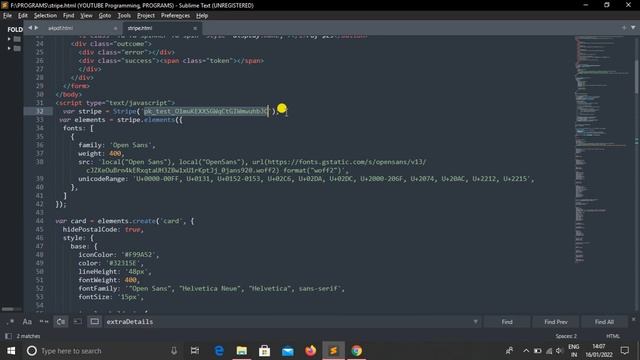Open the find history dropdown arrow
The width and height of the screenshot is (640, 360).
click(x=476, y=322)
